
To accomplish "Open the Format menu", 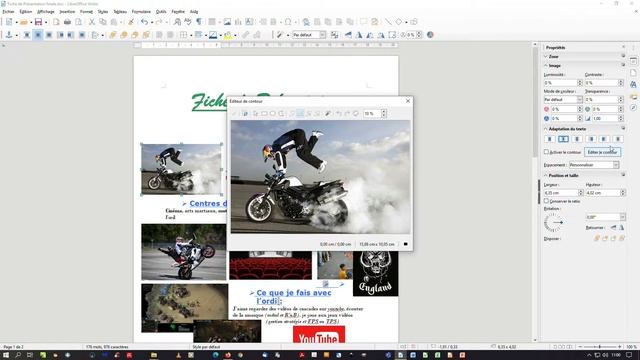I will click(x=86, y=12).
